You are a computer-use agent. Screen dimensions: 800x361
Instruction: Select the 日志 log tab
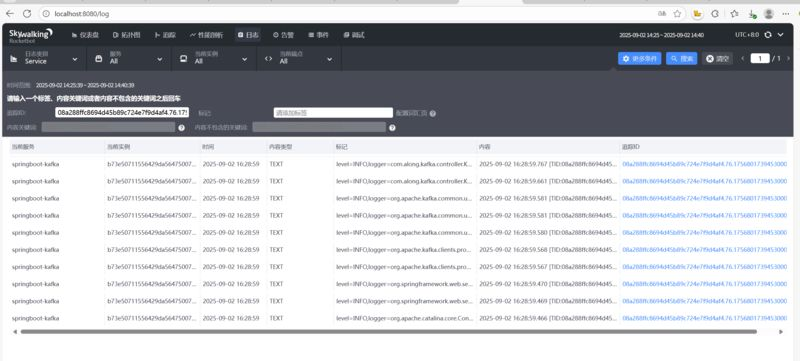click(248, 35)
